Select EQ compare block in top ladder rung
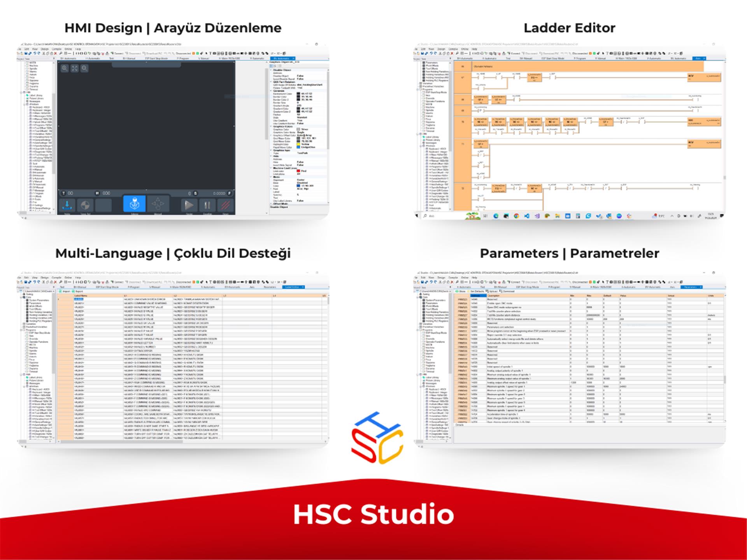Image resolution: width=747 pixels, height=560 pixels. point(535,77)
